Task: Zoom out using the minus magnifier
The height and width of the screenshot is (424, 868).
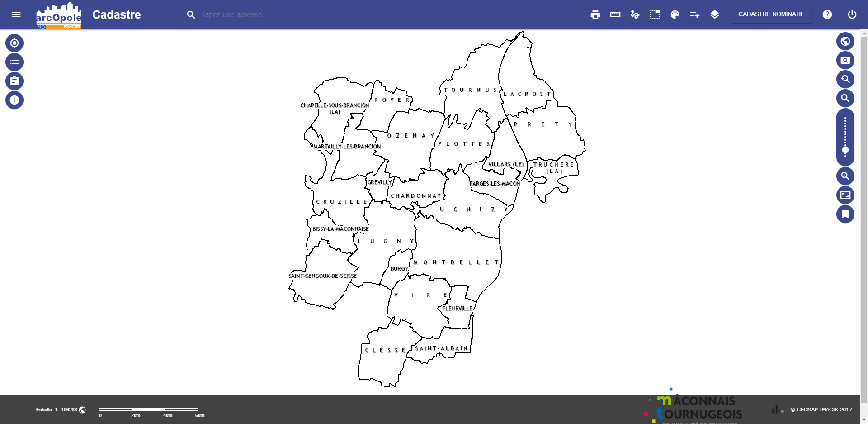Action: point(845,98)
